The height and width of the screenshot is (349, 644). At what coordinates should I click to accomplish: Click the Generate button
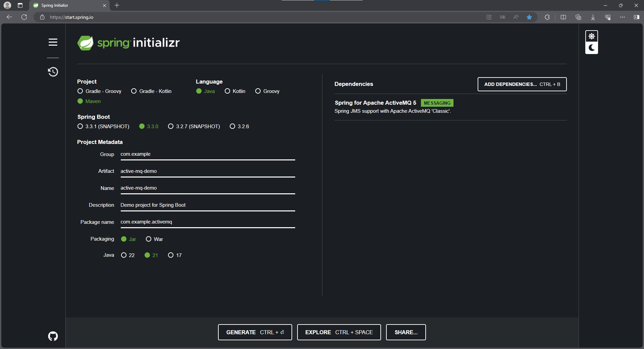tap(255, 332)
